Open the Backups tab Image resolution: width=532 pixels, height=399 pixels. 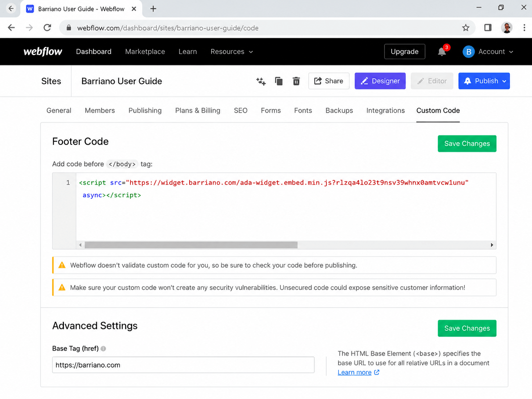click(x=339, y=111)
